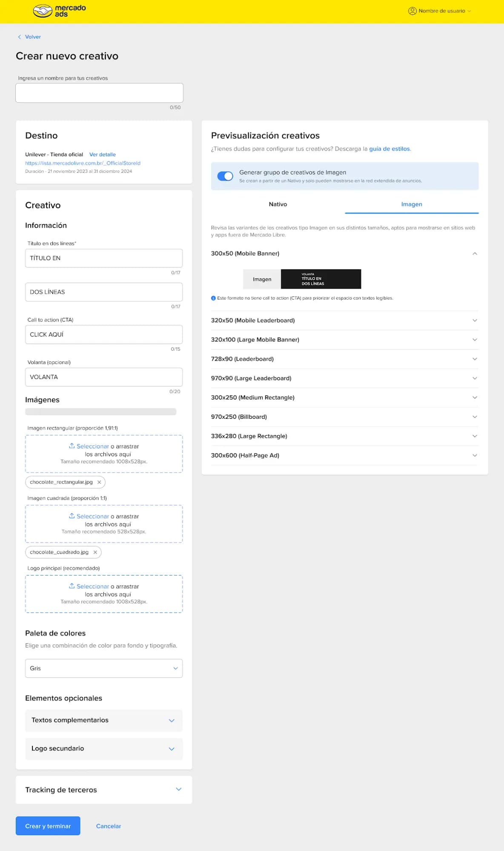Click the chocolate_rectangular.jpg file chip
Viewport: 504px width, 851px height.
[65, 482]
